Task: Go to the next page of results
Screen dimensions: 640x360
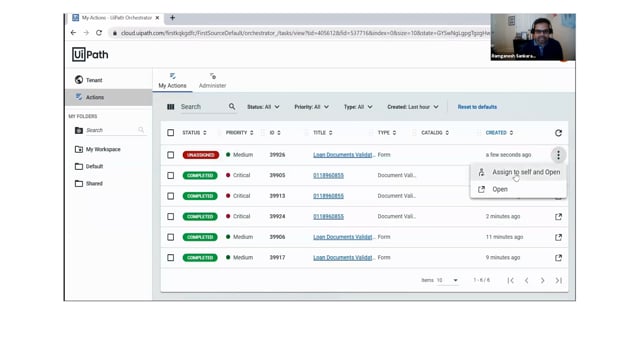Action: point(542,280)
